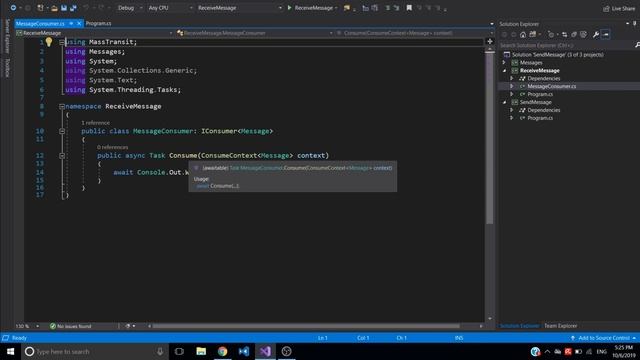Click the Solution Explorer Home icon

click(x=523, y=35)
